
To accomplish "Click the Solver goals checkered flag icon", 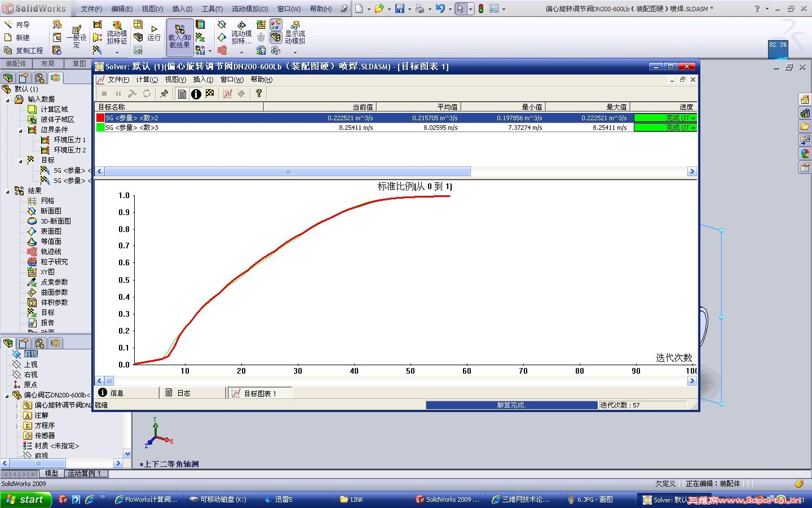I will point(210,94).
